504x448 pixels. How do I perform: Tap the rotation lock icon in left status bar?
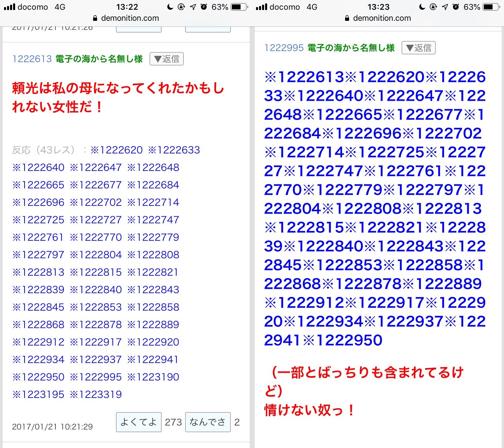coord(181,7)
